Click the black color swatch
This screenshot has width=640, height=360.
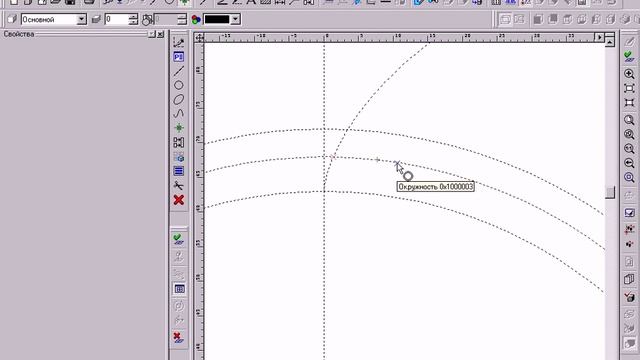tap(217, 19)
